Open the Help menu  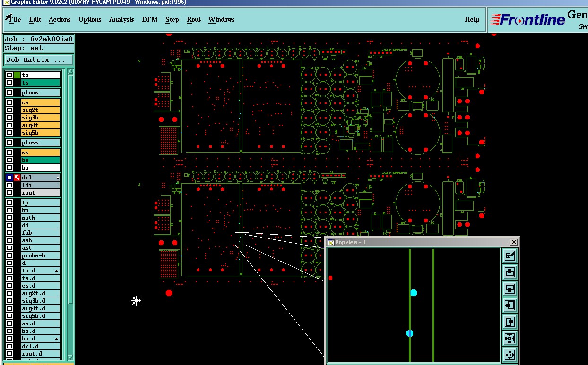[x=472, y=19]
